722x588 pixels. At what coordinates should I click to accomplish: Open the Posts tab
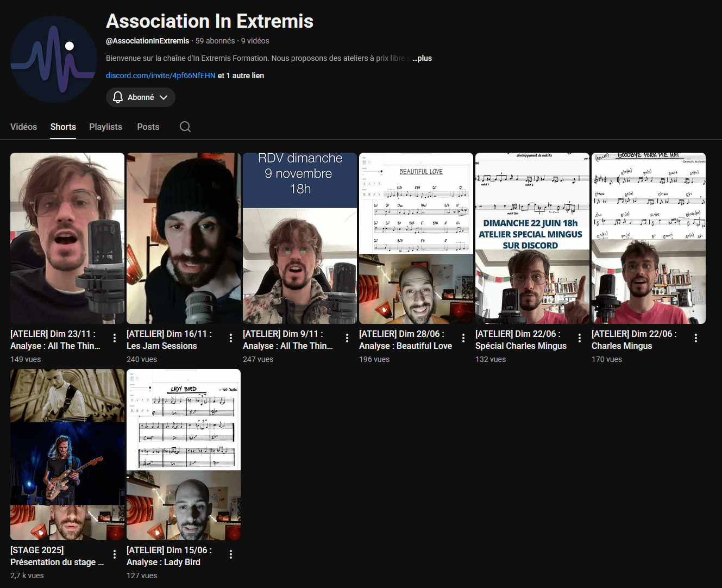(148, 127)
